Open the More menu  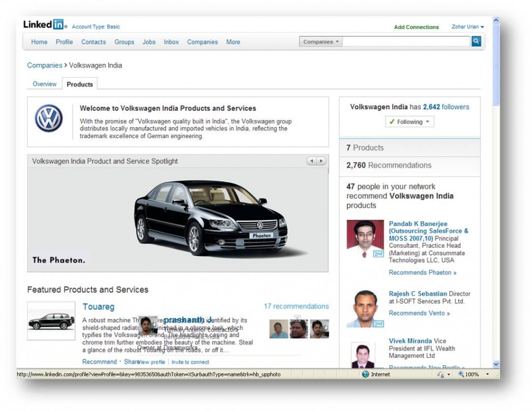coord(233,42)
